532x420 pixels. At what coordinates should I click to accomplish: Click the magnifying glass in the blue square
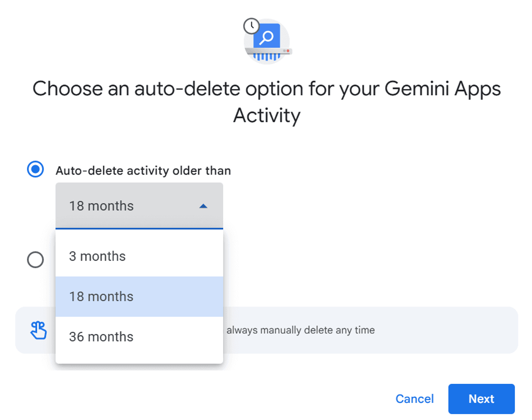[266, 37]
